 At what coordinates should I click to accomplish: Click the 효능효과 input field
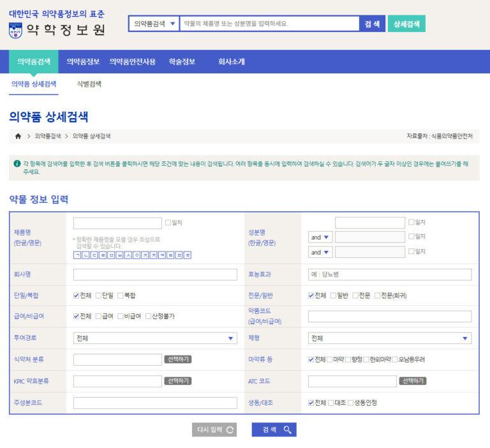pos(390,274)
